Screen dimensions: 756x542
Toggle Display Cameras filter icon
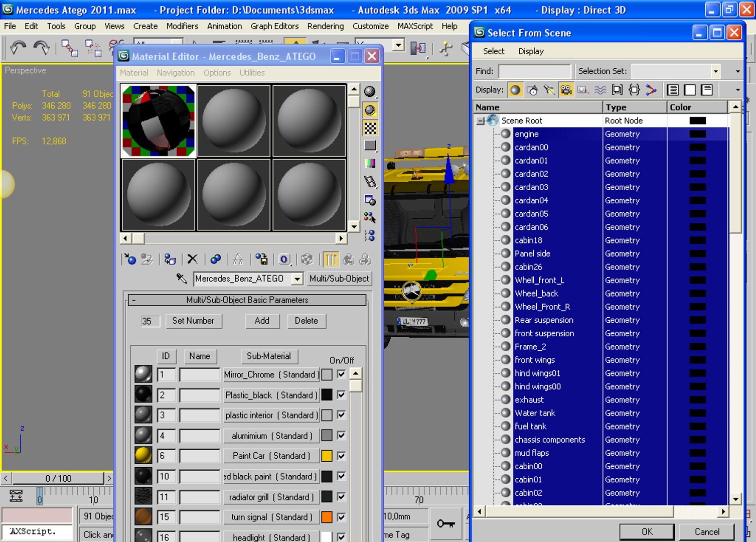(566, 90)
